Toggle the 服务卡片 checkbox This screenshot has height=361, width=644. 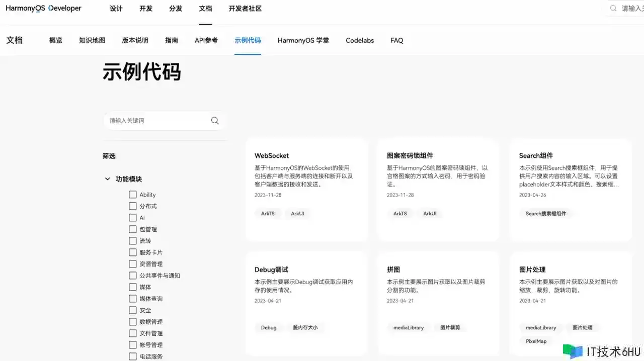133,252
